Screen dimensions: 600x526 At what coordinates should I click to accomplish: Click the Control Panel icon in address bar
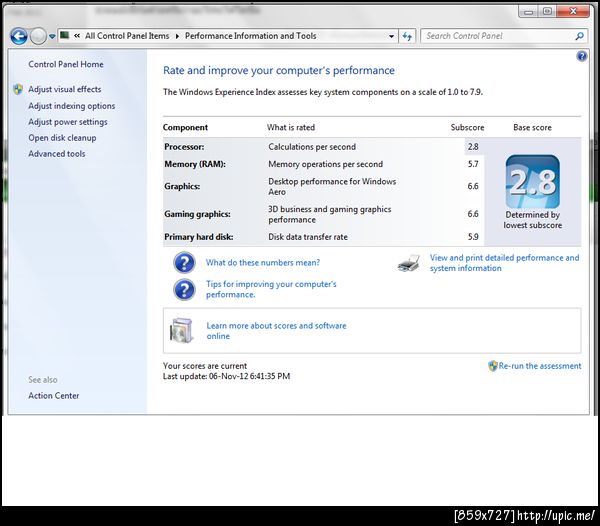tap(65, 36)
